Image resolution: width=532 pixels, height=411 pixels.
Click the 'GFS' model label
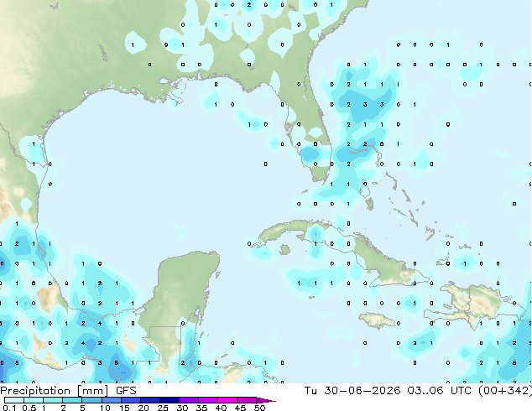coord(126,391)
